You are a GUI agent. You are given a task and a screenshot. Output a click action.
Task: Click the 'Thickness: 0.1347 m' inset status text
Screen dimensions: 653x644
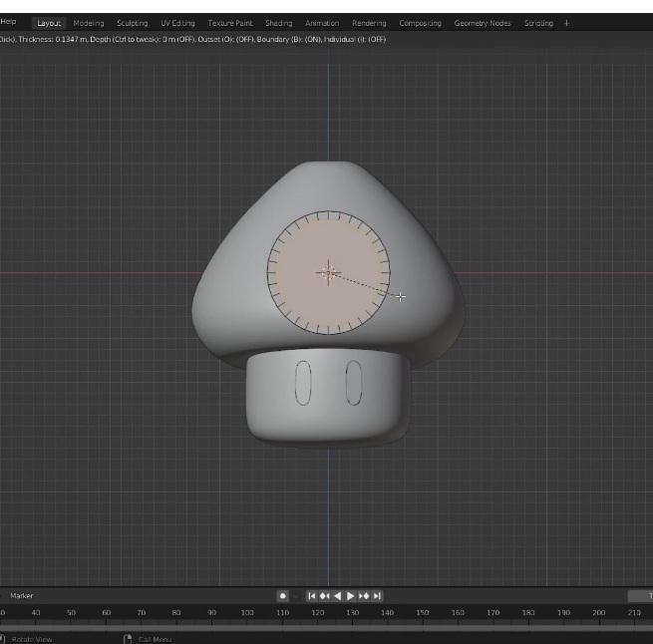click(x=53, y=39)
